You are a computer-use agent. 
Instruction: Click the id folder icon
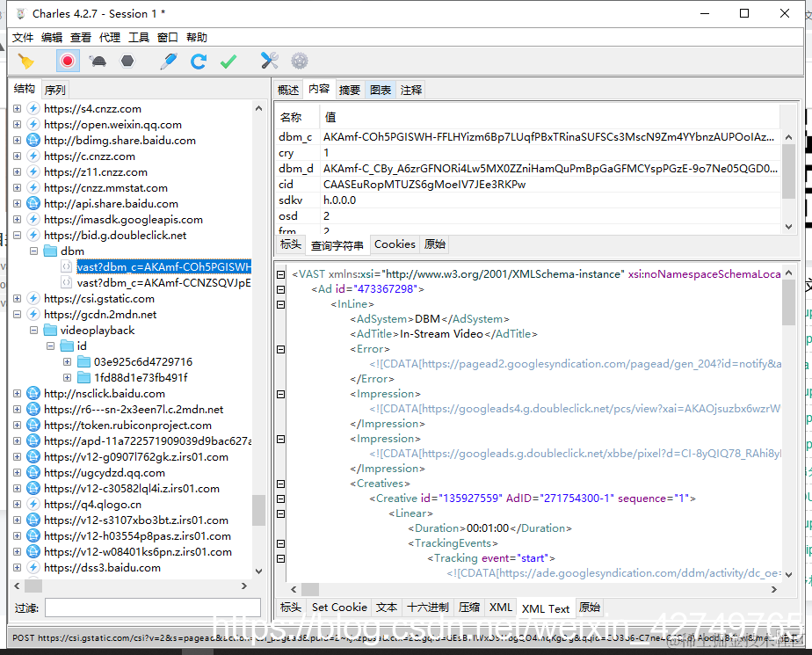click(x=67, y=346)
